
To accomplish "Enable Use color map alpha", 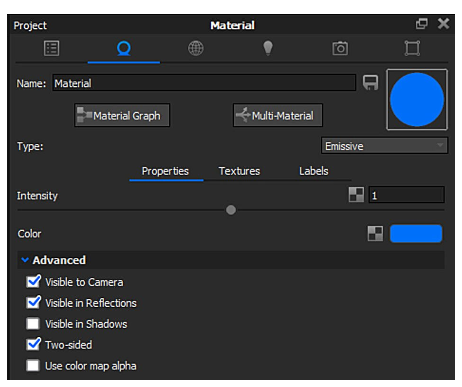I will click(33, 365).
